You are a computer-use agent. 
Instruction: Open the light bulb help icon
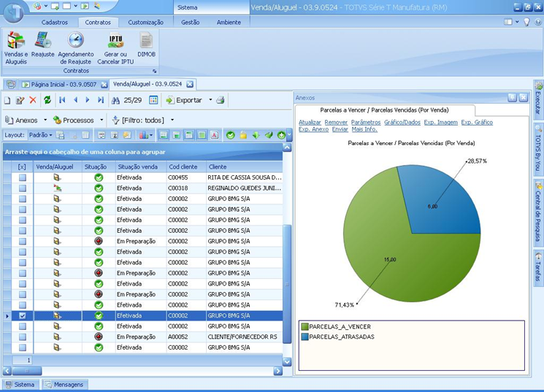(526, 22)
